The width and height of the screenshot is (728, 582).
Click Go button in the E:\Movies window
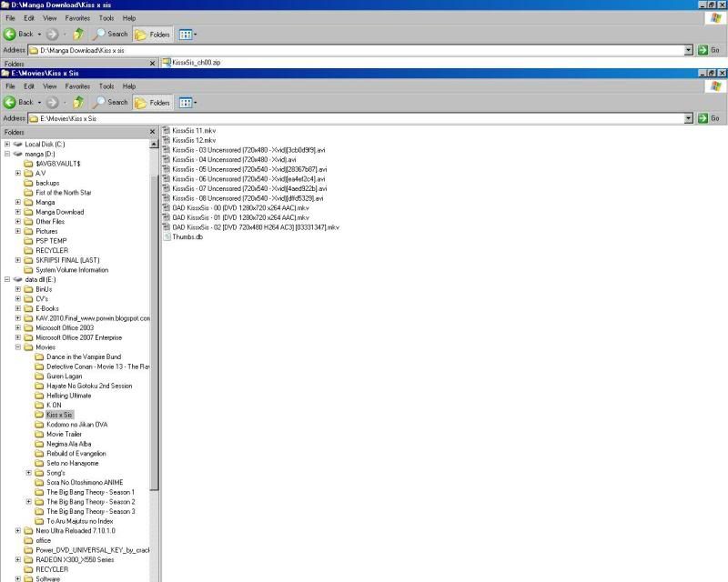(x=710, y=118)
